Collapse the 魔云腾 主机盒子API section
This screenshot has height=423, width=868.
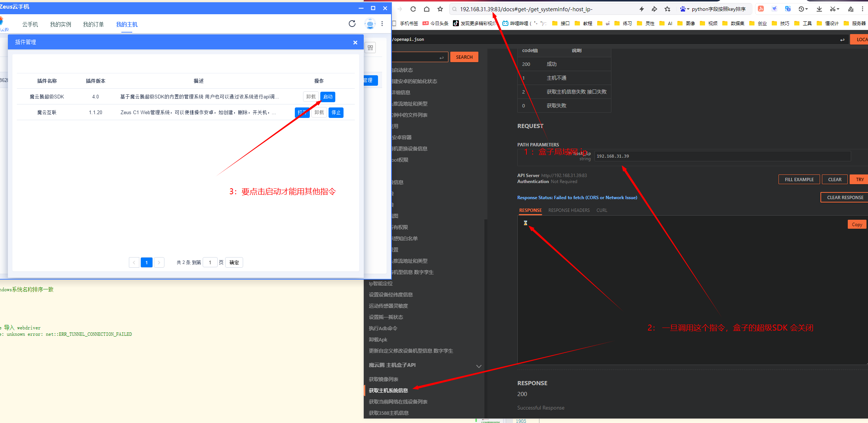(x=478, y=366)
